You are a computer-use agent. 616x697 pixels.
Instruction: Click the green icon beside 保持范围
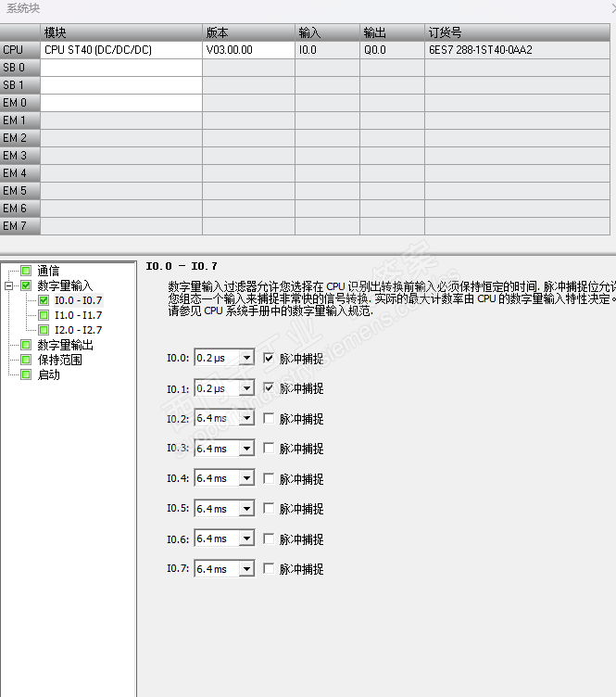[x=26, y=360]
